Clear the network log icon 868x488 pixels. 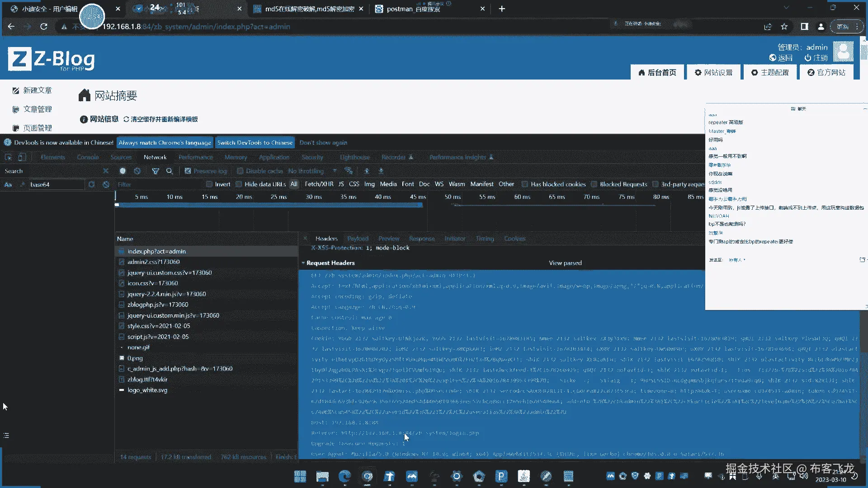[x=137, y=171]
